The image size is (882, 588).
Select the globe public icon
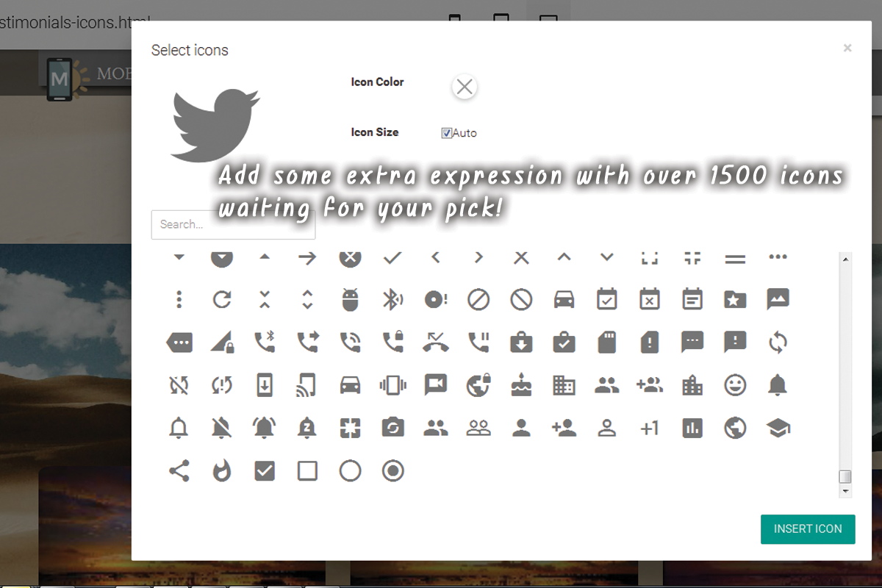[735, 428]
